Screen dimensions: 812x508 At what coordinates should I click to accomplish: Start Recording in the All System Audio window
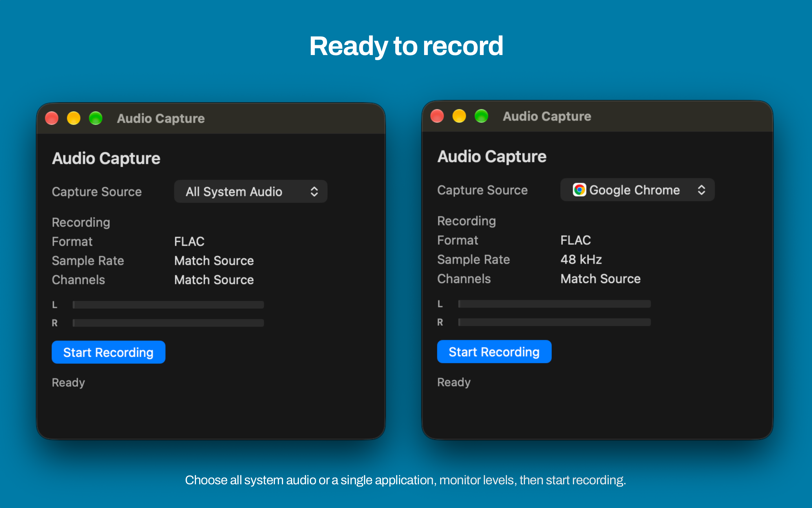coord(108,352)
